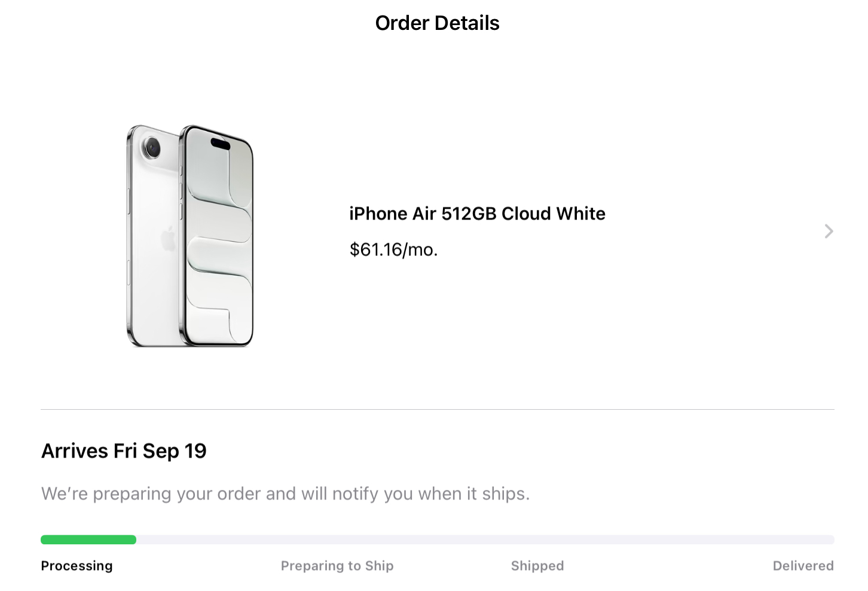Select the iPhone Air 512GB Cloud White title
This screenshot has width=868, height=591.
(477, 214)
